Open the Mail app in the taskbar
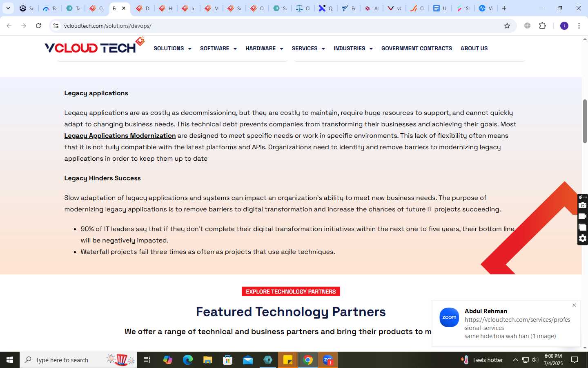The height and width of the screenshot is (368, 588). click(x=248, y=360)
